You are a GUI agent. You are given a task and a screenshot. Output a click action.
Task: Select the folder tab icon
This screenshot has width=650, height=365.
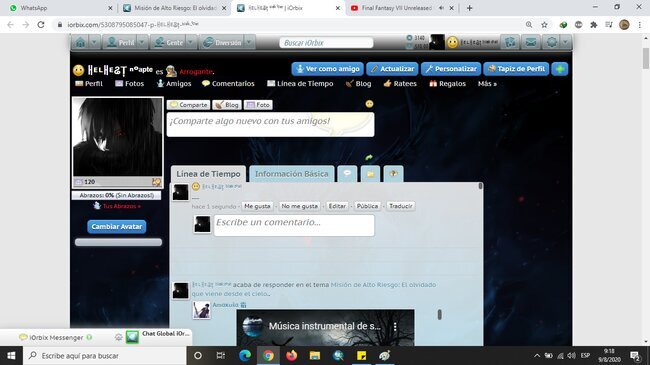[x=370, y=174]
